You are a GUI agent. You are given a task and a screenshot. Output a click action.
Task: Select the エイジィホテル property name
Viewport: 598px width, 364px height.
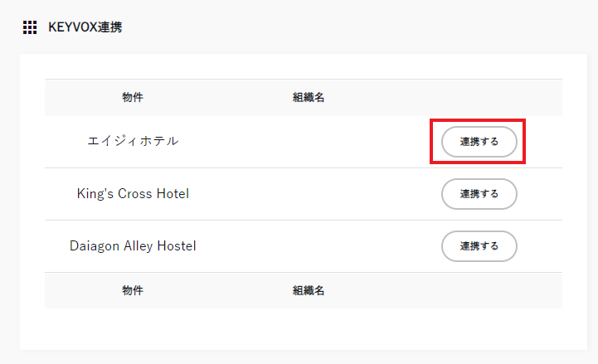pos(133,142)
